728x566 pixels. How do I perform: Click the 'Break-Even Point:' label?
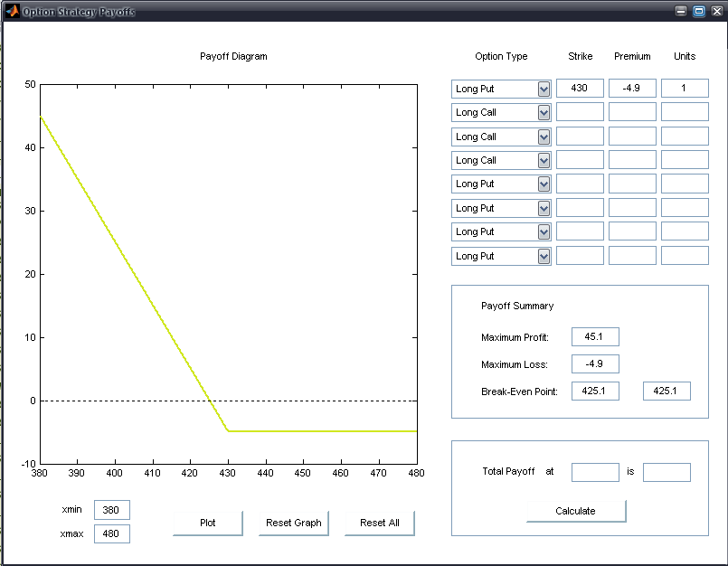click(x=519, y=391)
